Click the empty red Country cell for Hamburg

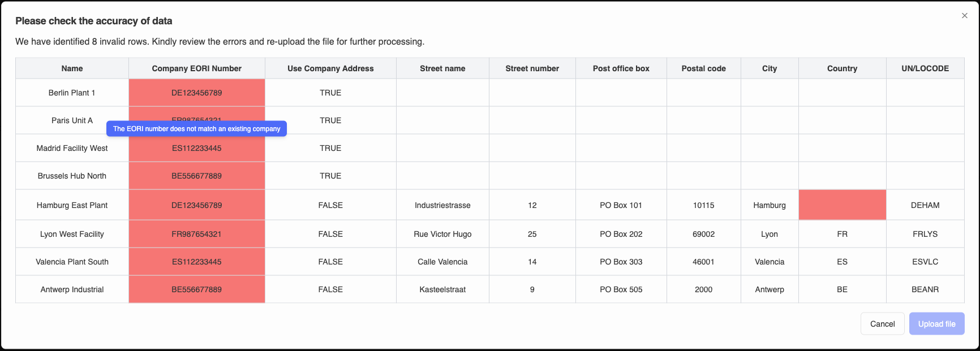842,205
